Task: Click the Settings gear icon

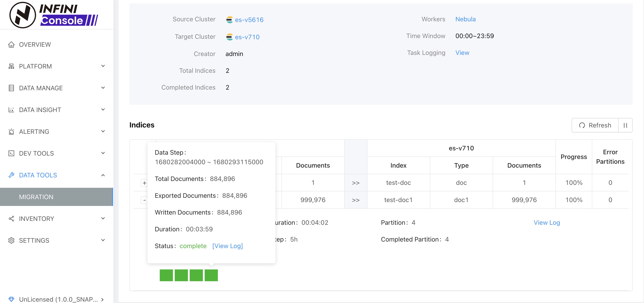Action: [11, 240]
